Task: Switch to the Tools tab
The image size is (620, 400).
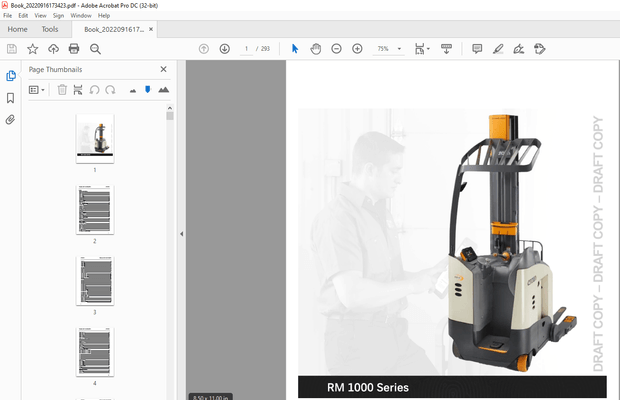Action: pyautogui.click(x=50, y=29)
